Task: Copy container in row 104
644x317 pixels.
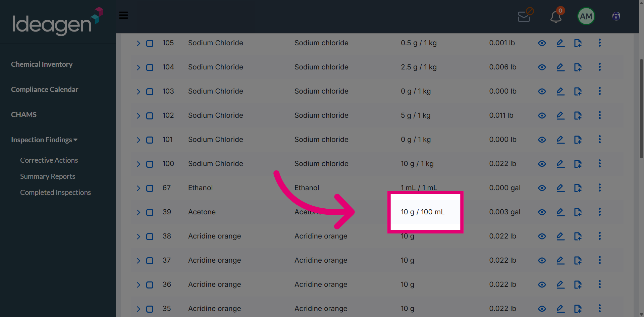Action: tap(578, 67)
